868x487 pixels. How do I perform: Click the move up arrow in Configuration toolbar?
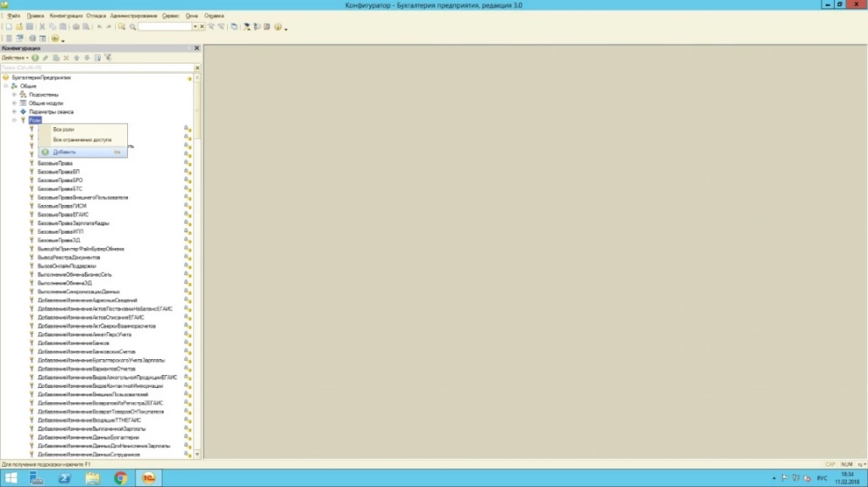(x=76, y=58)
